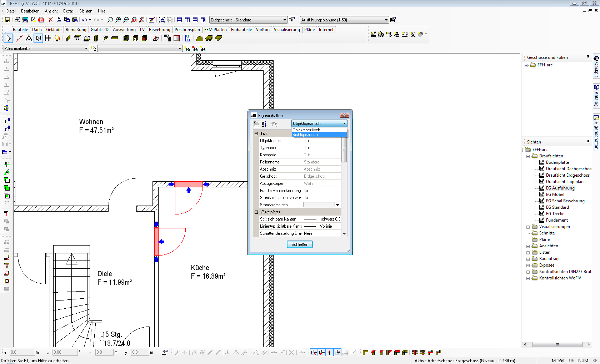Click the horizontal split window layout icon
The width and height of the screenshot is (600, 364).
[179, 20]
